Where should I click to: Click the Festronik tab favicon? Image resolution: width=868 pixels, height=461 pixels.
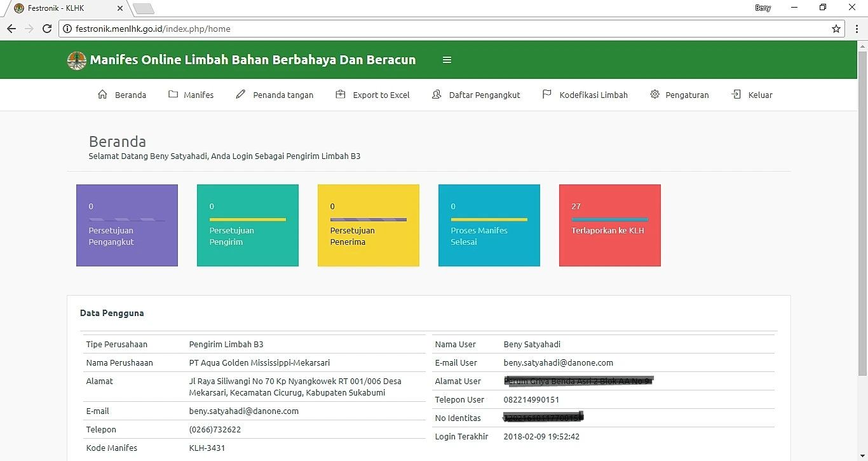click(19, 8)
